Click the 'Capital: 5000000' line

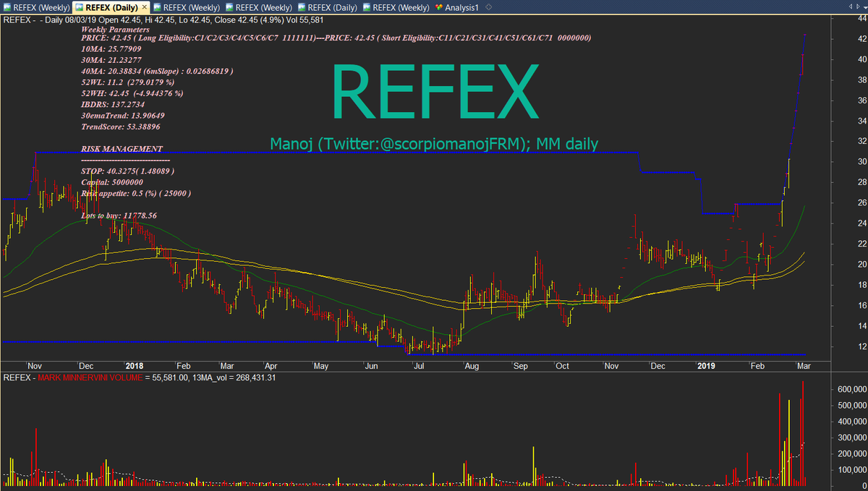(x=111, y=182)
